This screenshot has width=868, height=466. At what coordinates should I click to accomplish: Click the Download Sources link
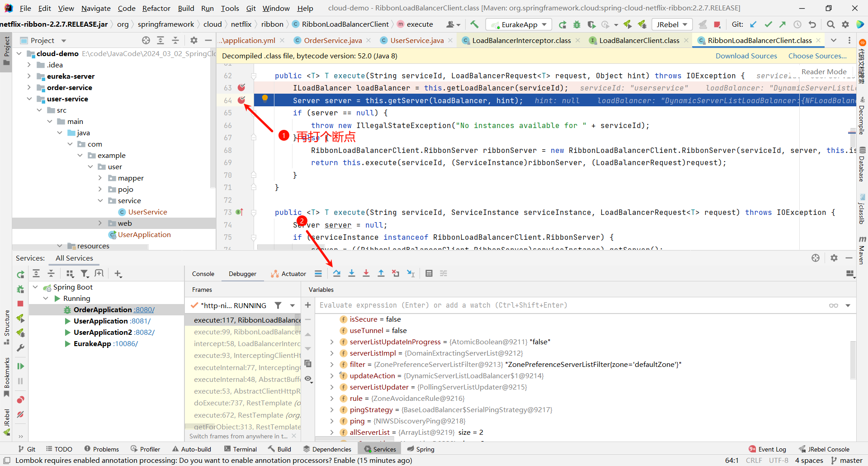pos(746,56)
